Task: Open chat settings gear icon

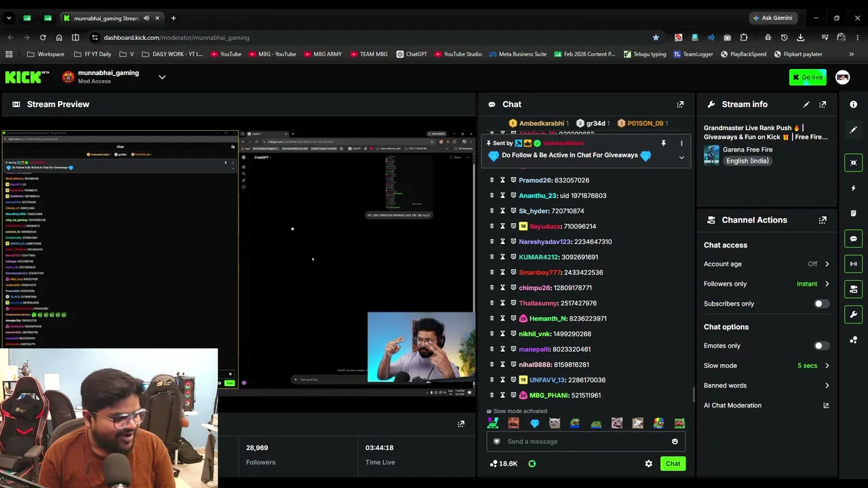Action: pyautogui.click(x=648, y=464)
